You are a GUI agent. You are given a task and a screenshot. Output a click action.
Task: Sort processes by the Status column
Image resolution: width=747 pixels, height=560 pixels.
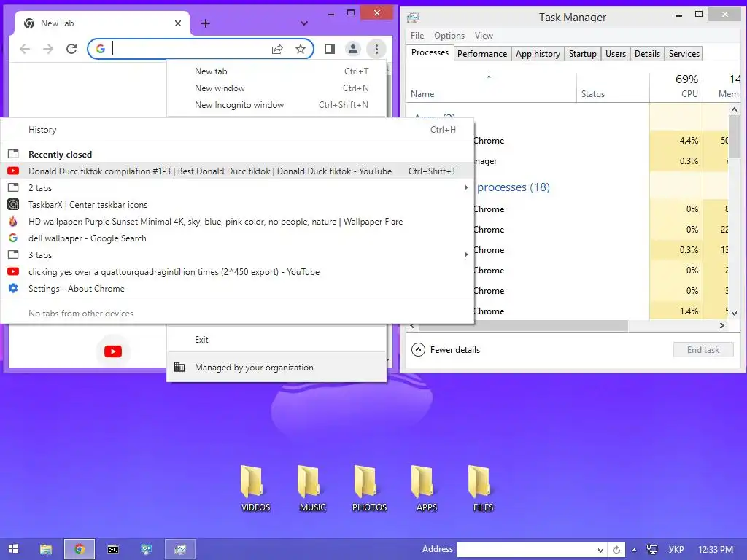[613, 87]
